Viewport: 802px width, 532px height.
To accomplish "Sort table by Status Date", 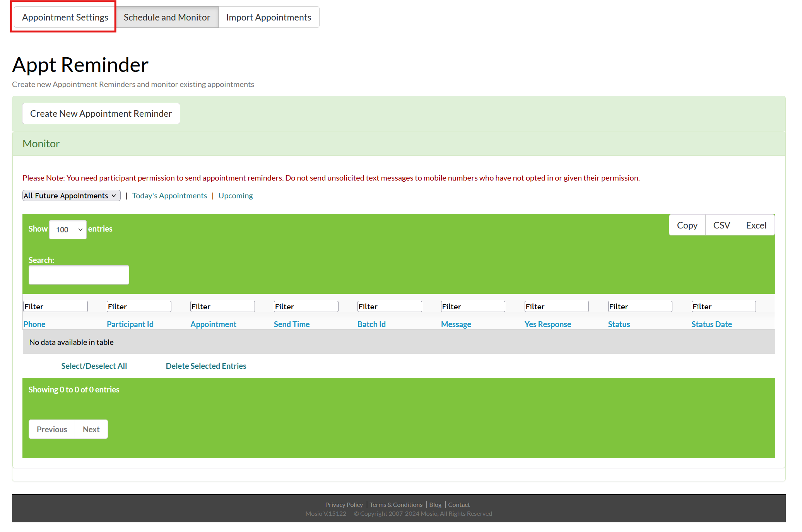I will [x=711, y=324].
